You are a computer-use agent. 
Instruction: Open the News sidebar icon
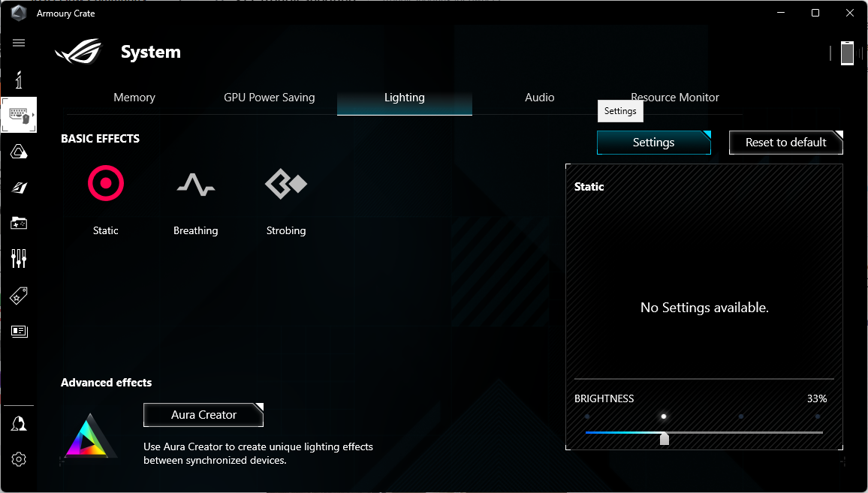pyautogui.click(x=19, y=331)
